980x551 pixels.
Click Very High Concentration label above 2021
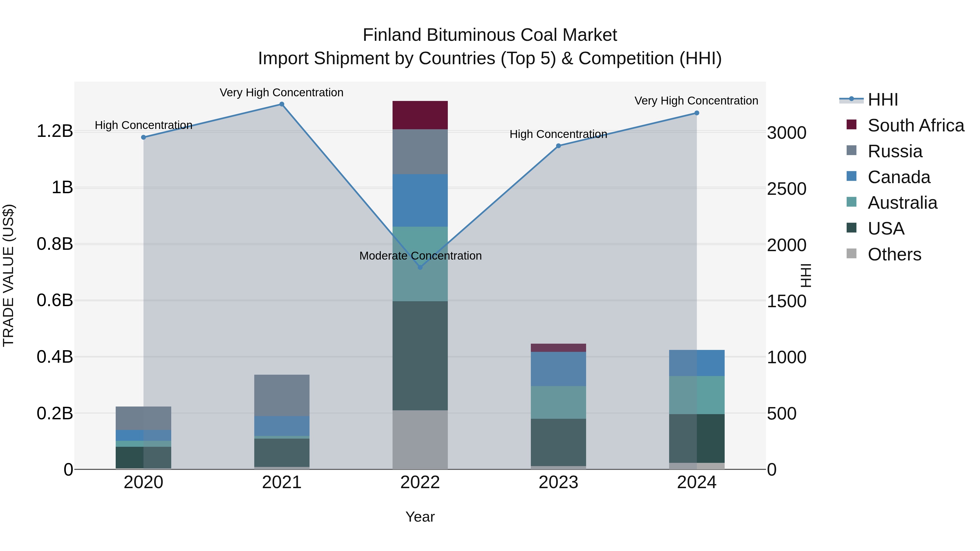(x=281, y=93)
